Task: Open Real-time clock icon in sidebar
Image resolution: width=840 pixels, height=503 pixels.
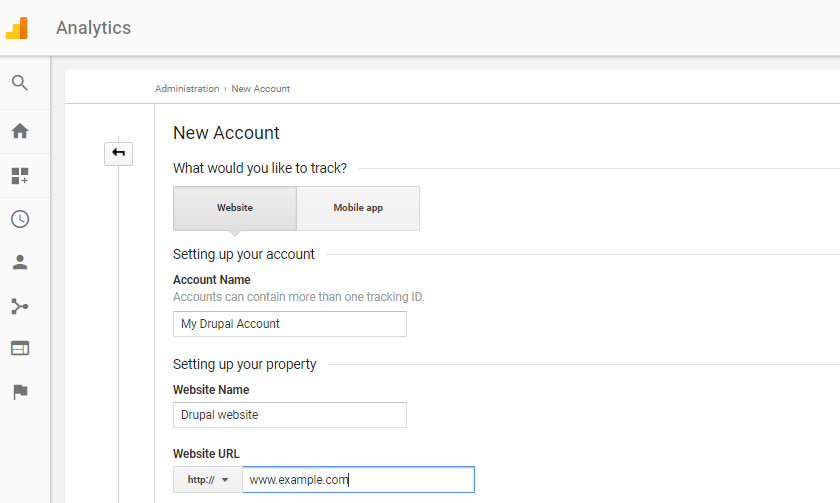Action: (x=20, y=219)
